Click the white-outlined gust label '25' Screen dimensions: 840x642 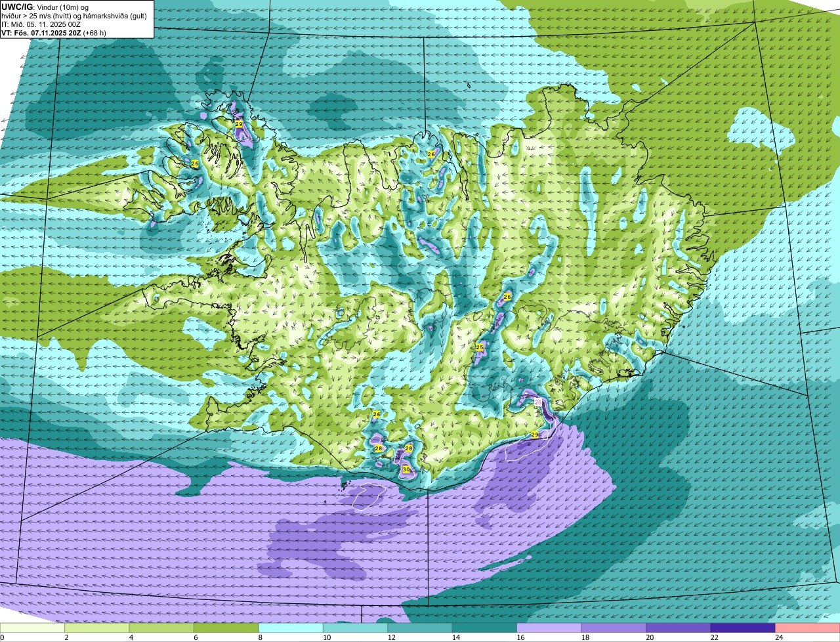click(x=538, y=402)
